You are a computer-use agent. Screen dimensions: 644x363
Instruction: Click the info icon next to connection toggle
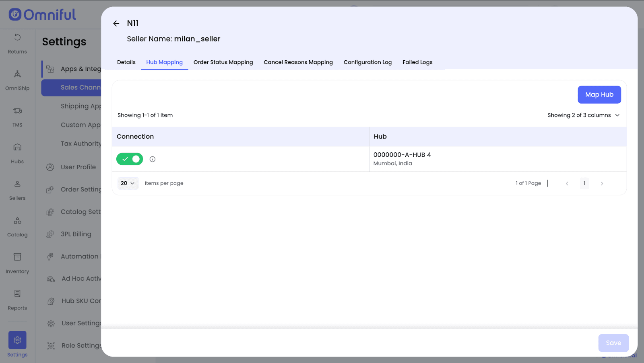tap(153, 159)
